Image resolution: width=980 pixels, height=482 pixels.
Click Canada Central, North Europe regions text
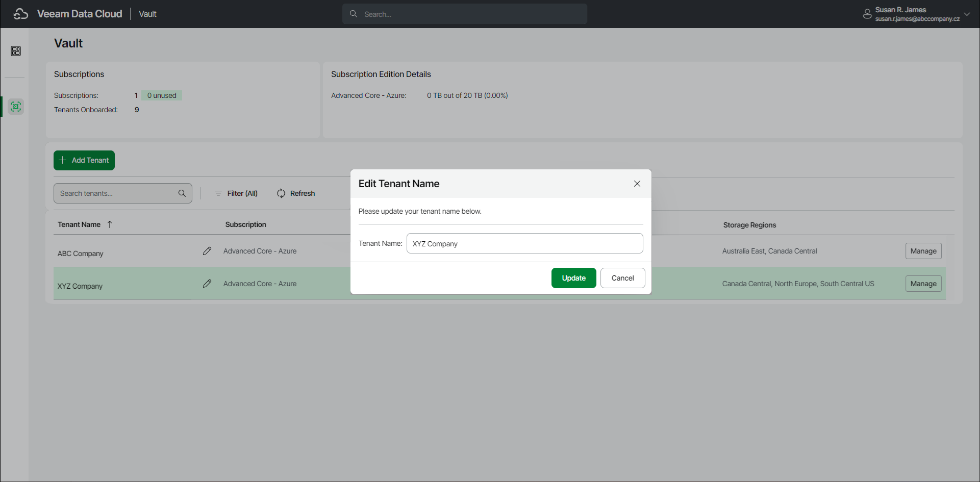click(x=798, y=284)
